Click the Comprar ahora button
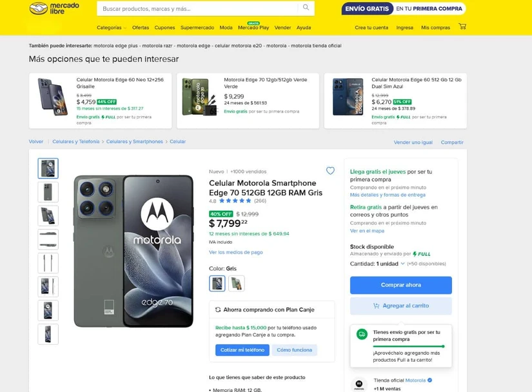This screenshot has width=532, height=392. [x=400, y=285]
